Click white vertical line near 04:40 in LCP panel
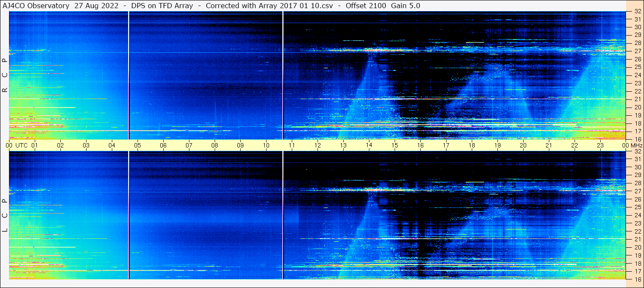Screen dimensions: 644x288 pos(129,215)
